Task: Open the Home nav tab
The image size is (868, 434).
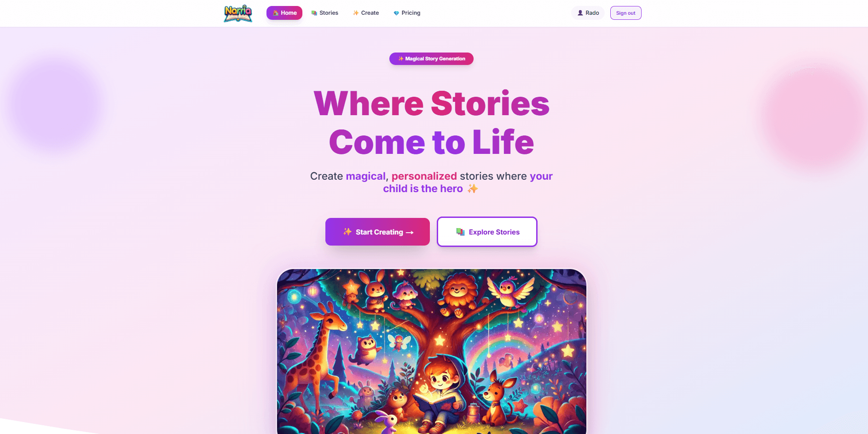Action: pyautogui.click(x=284, y=13)
